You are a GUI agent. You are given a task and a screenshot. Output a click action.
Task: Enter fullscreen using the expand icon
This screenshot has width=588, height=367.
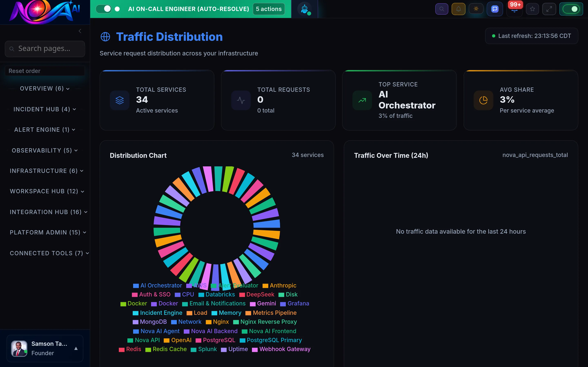549,9
